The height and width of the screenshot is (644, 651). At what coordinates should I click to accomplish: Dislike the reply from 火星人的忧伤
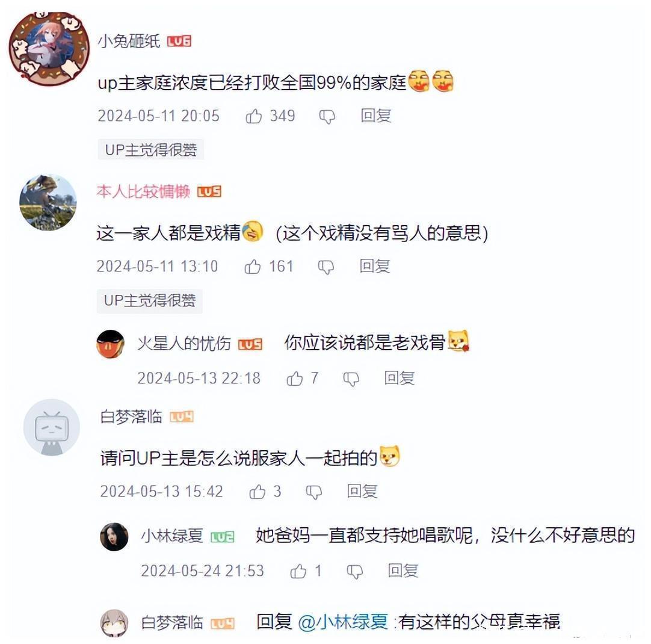coord(351,379)
